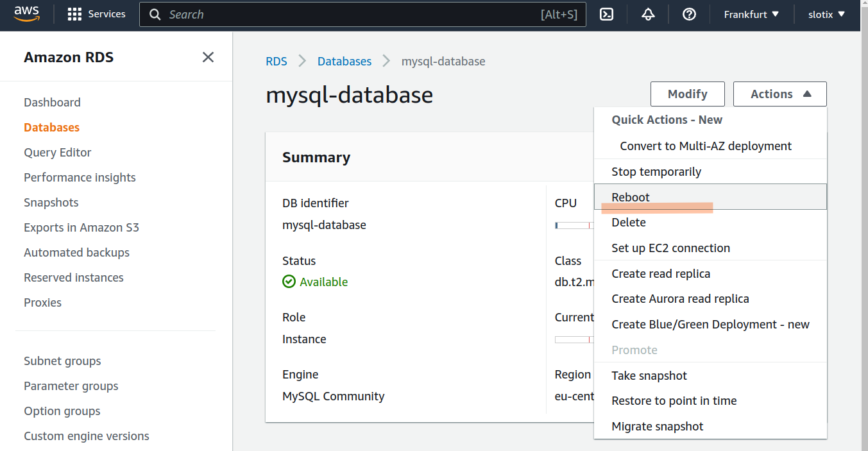Open Exports in Amazon S3
Viewport: 868px width, 451px height.
[x=81, y=228]
